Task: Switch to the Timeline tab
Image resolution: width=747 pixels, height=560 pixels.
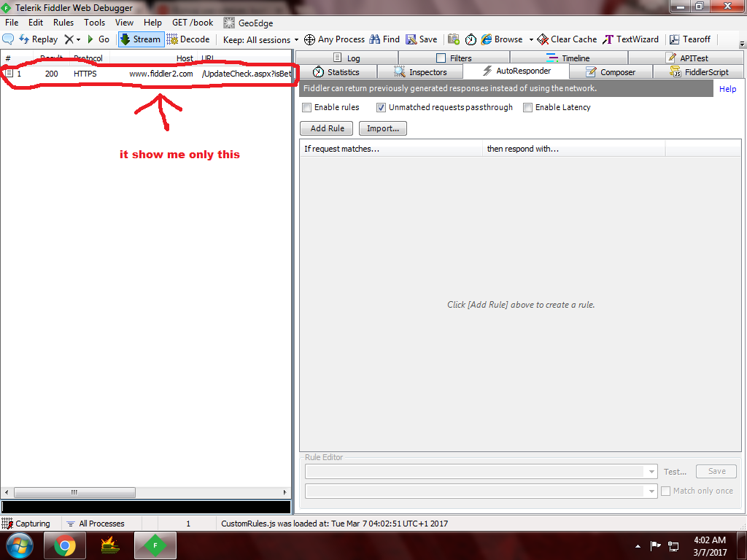Action: click(568, 58)
